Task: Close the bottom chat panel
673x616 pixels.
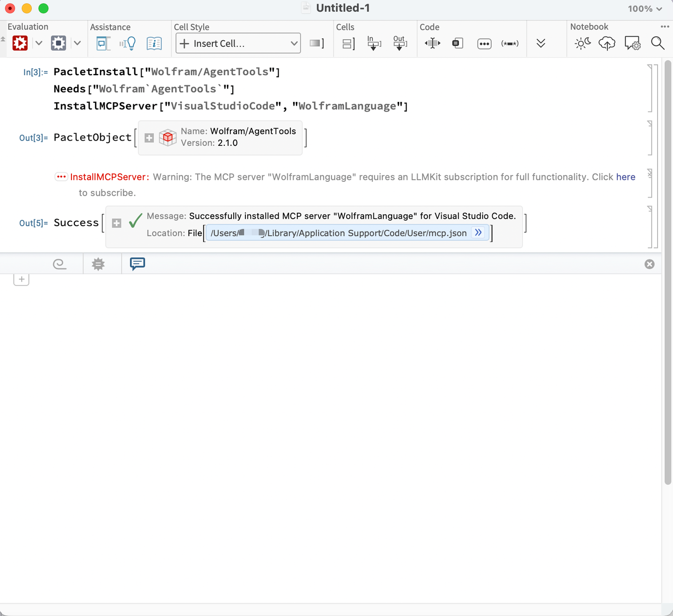Action: coord(650,264)
